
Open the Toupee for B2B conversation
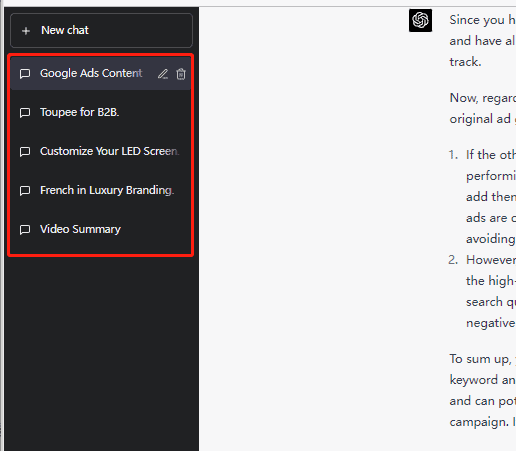tap(101, 112)
